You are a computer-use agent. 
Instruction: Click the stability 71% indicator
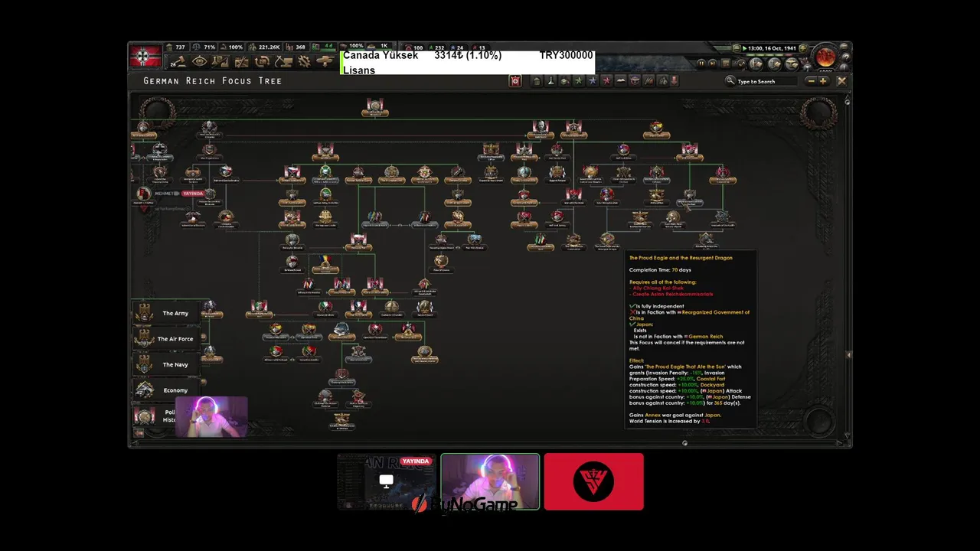tap(204, 47)
